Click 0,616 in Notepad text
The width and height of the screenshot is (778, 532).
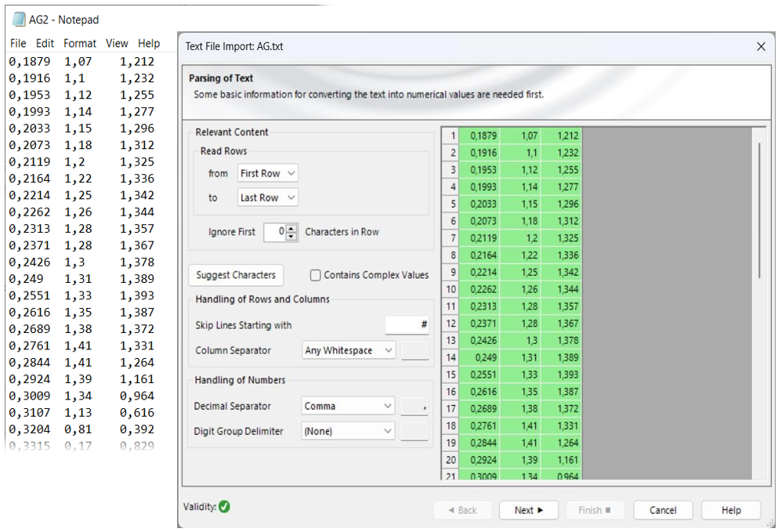click(137, 413)
